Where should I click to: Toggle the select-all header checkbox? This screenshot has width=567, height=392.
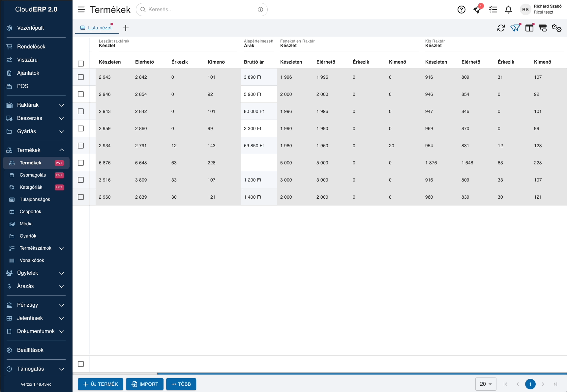[81, 64]
